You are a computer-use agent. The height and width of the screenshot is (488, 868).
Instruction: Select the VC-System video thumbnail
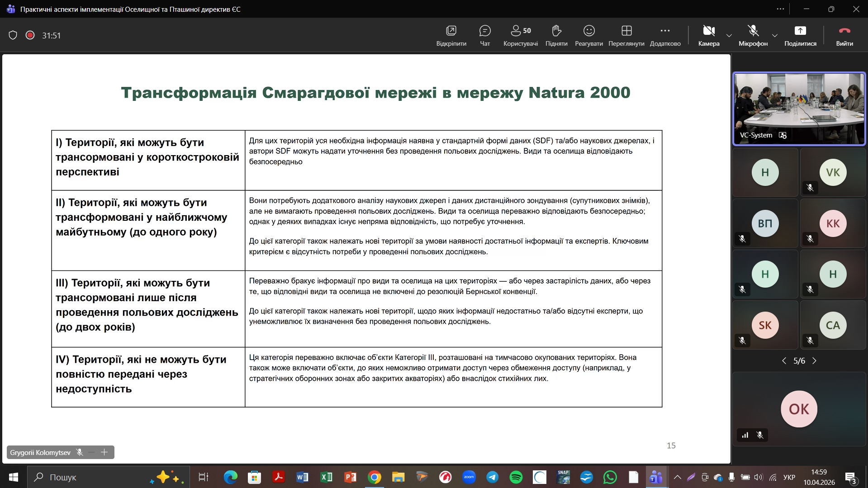(798, 109)
